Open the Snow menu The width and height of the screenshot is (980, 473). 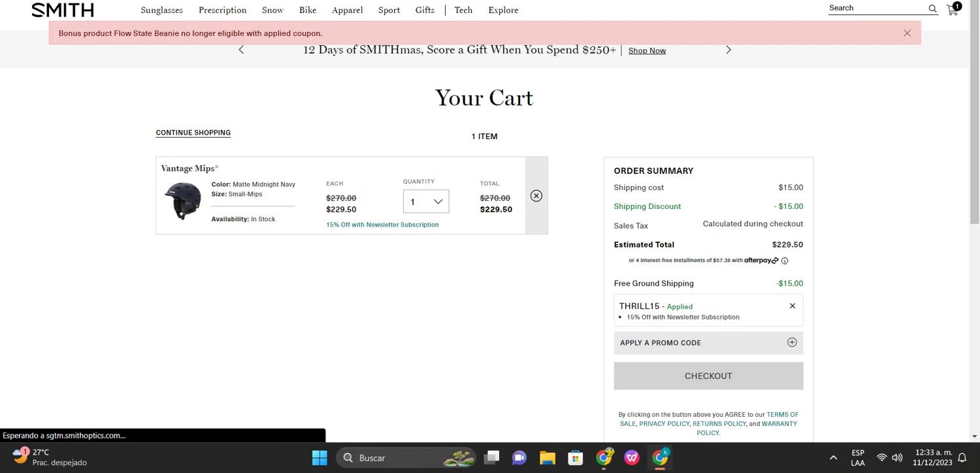pos(272,10)
